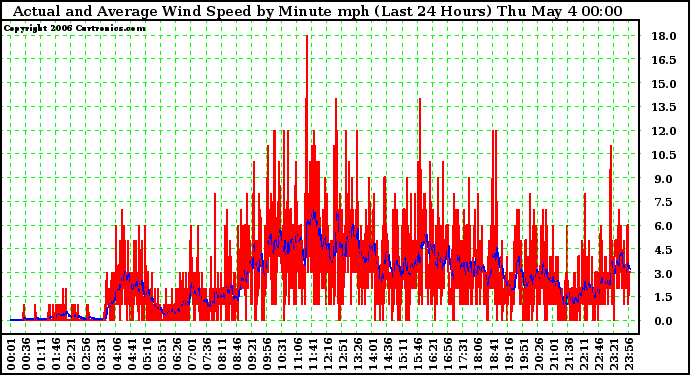Viewport: 690px width, 375px height.
Task: Click the 04:41 time label
Action: (132, 355)
